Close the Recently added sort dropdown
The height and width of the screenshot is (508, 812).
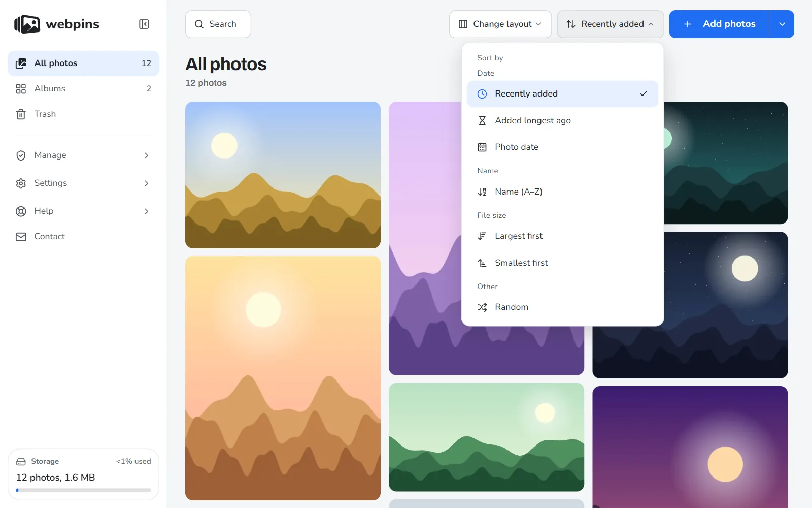click(611, 24)
